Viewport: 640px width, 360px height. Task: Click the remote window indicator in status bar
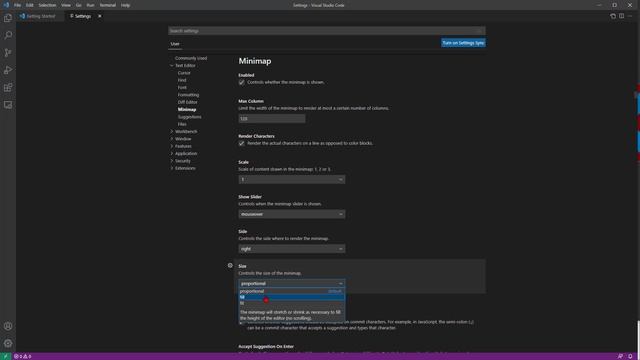coord(5,356)
